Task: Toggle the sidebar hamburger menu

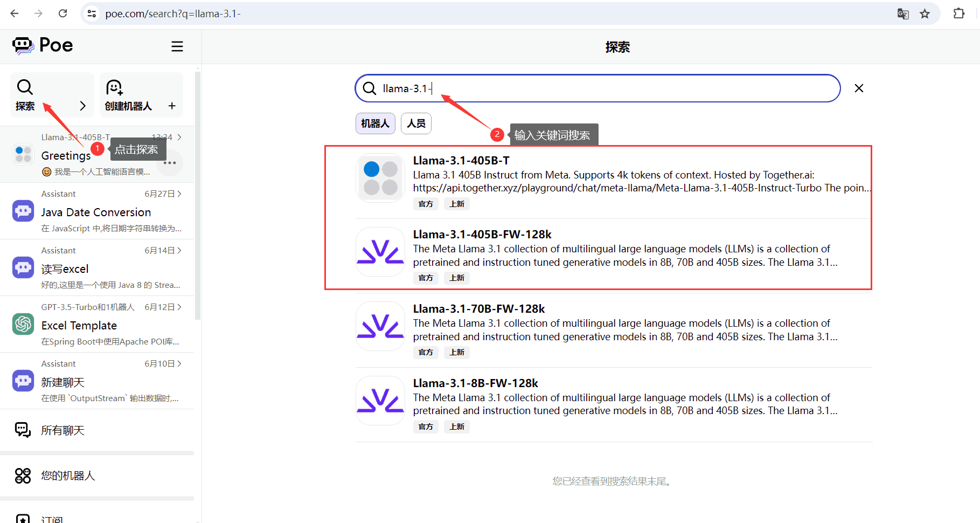Action: [177, 46]
